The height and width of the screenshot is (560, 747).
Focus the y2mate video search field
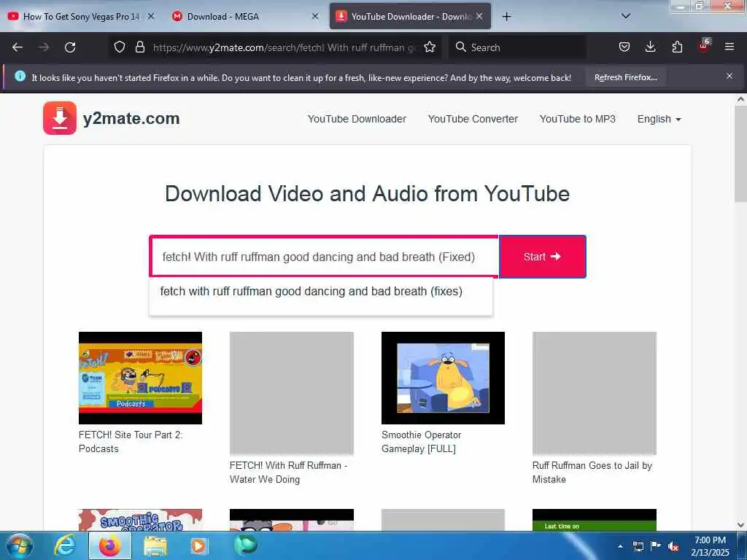[324, 257]
